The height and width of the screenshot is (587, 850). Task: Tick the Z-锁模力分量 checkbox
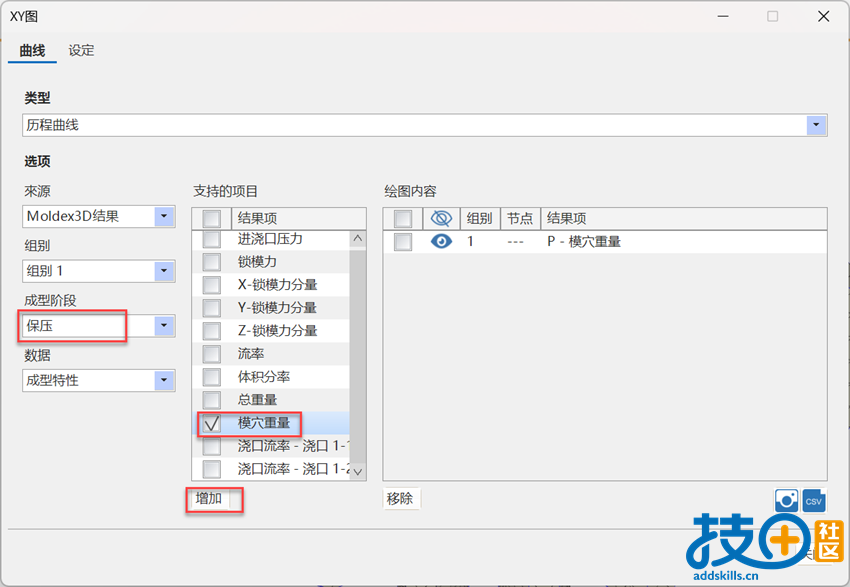[211, 331]
